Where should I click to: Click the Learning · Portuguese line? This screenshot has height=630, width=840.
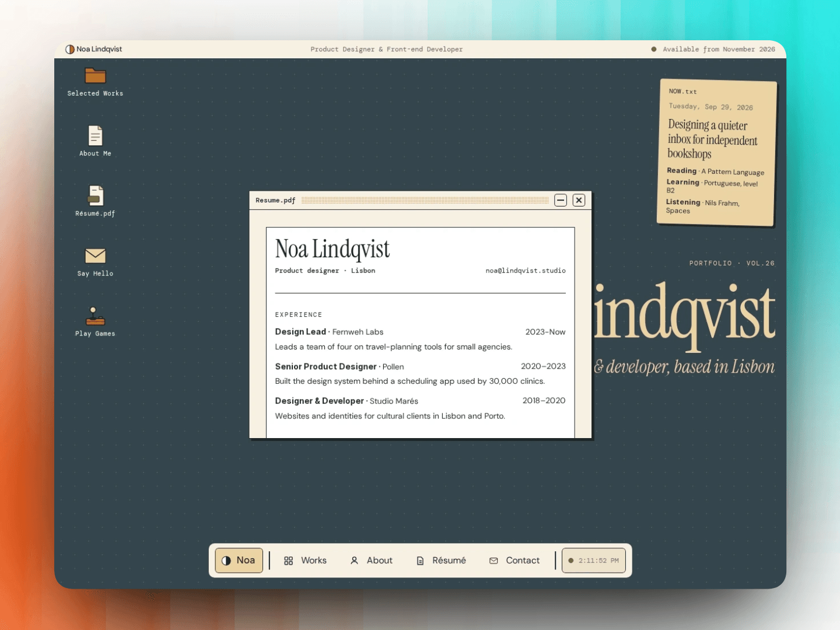coord(712,186)
